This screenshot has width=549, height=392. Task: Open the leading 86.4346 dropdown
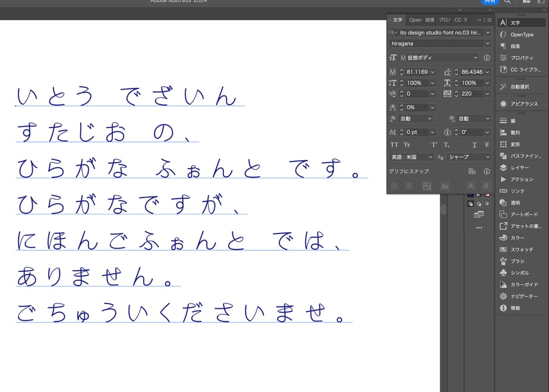[x=487, y=72]
